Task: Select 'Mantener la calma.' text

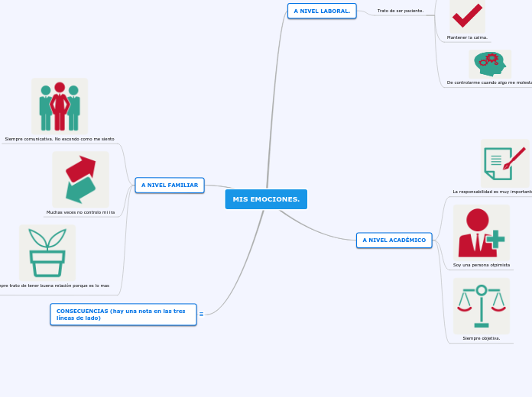Action: click(x=467, y=37)
